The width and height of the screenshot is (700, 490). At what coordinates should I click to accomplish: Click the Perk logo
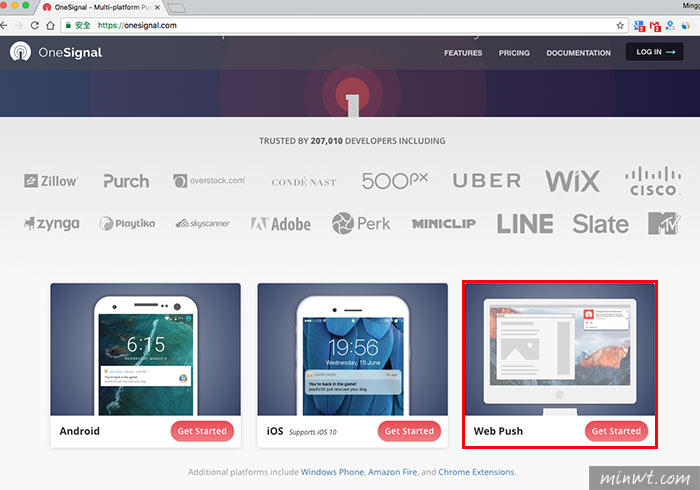tap(361, 223)
